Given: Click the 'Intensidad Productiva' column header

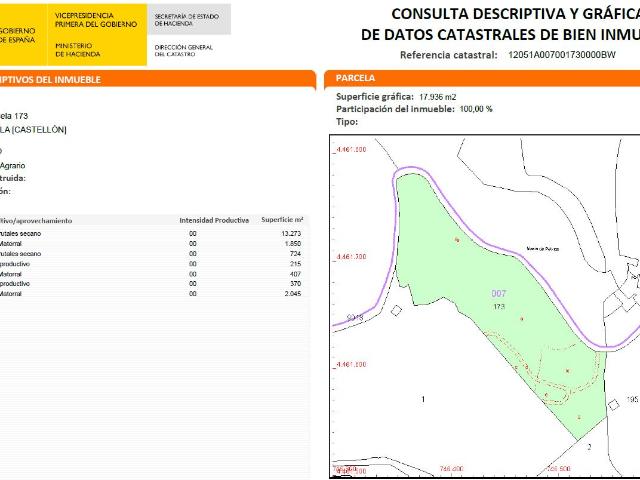Looking at the screenshot, I should pyautogui.click(x=214, y=220).
